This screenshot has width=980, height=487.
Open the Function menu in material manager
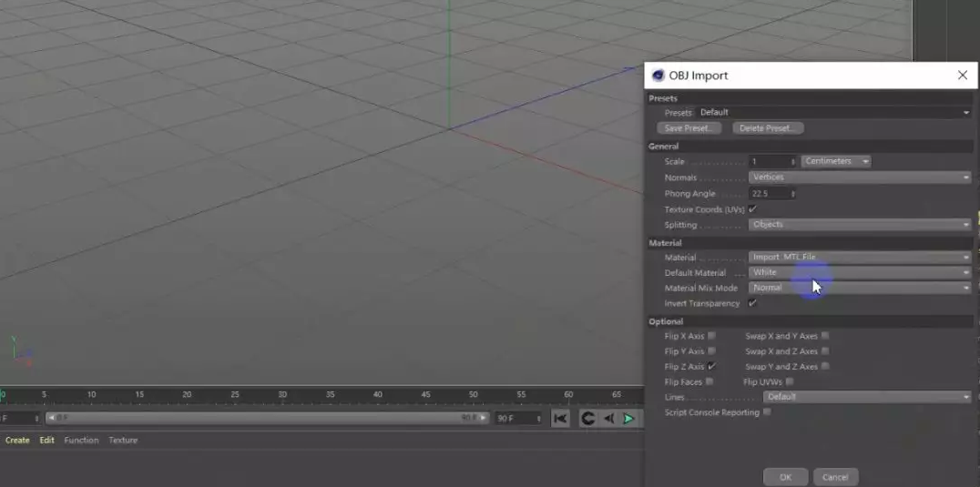click(x=81, y=441)
